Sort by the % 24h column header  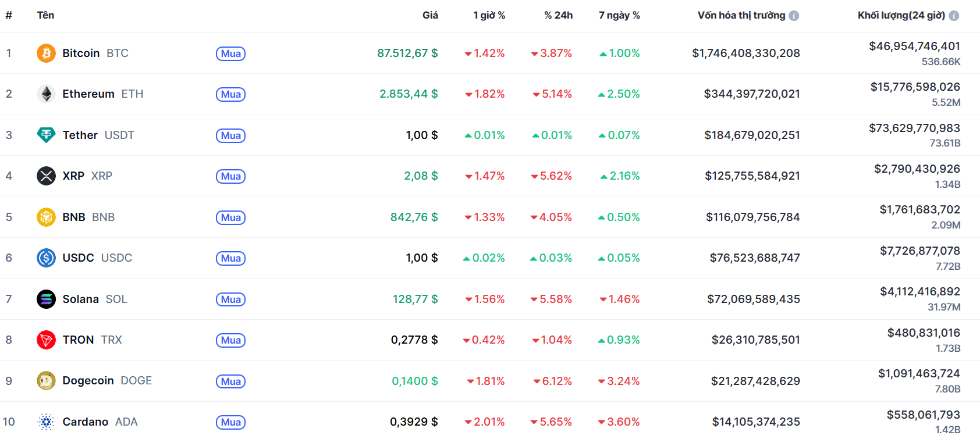(x=558, y=16)
